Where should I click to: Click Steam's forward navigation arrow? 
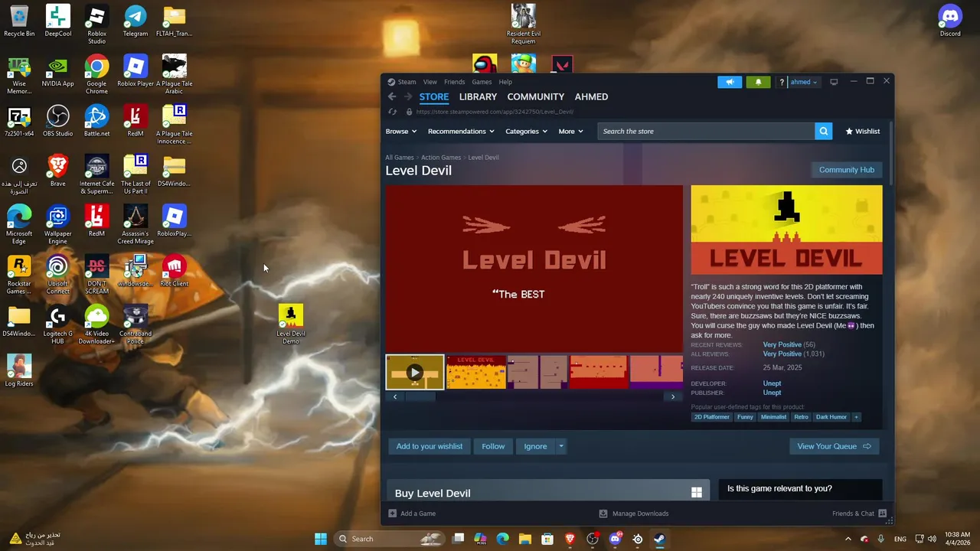pos(408,96)
